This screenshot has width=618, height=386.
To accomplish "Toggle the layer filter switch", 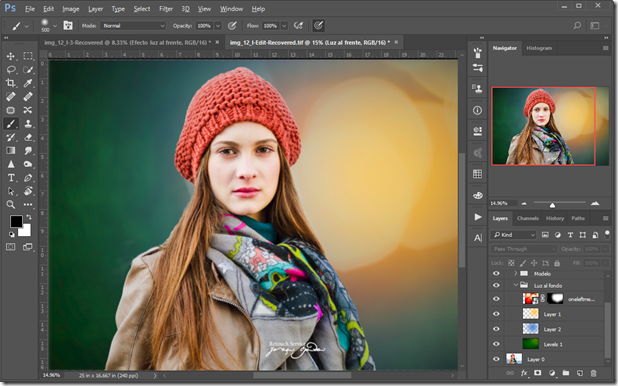I will tap(607, 234).
